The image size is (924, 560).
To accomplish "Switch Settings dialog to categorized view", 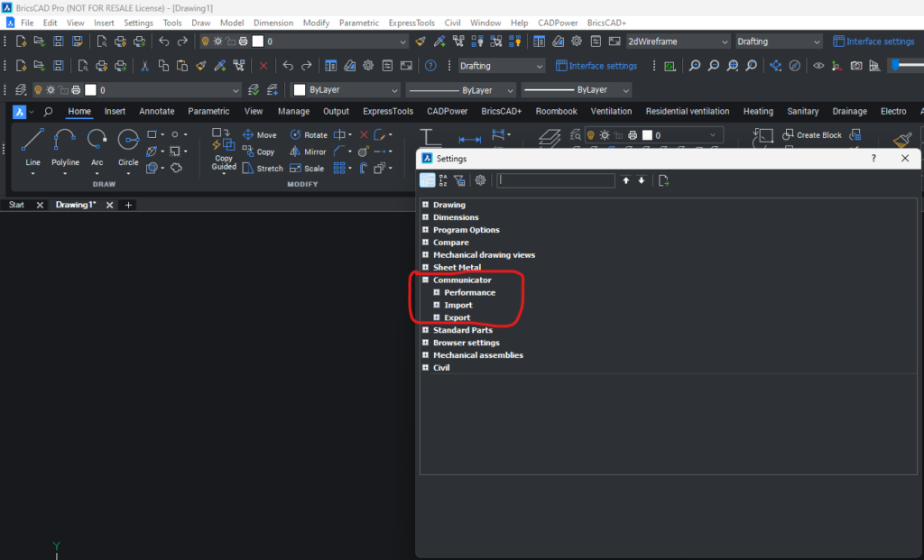I will pos(427,180).
